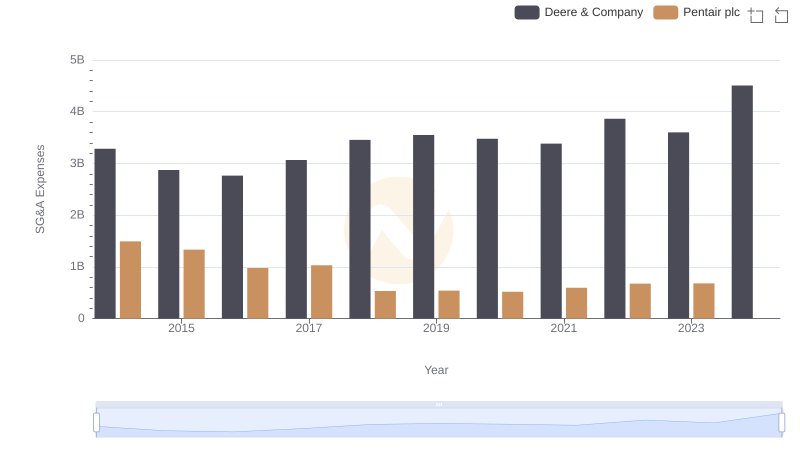Click the Deere & Company bar for 2021
Viewport: 800px width, 461px height.
pos(551,231)
